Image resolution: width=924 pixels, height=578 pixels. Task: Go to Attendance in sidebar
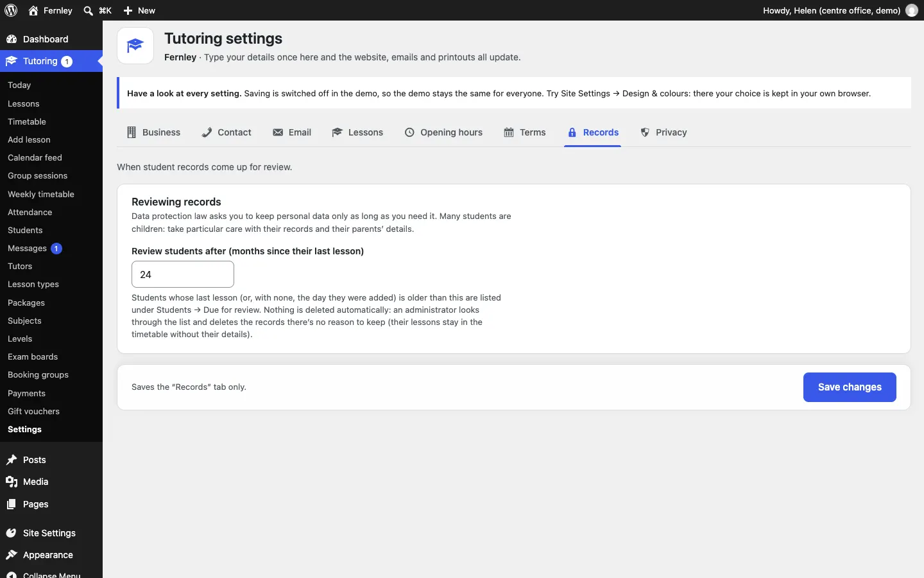(x=30, y=212)
